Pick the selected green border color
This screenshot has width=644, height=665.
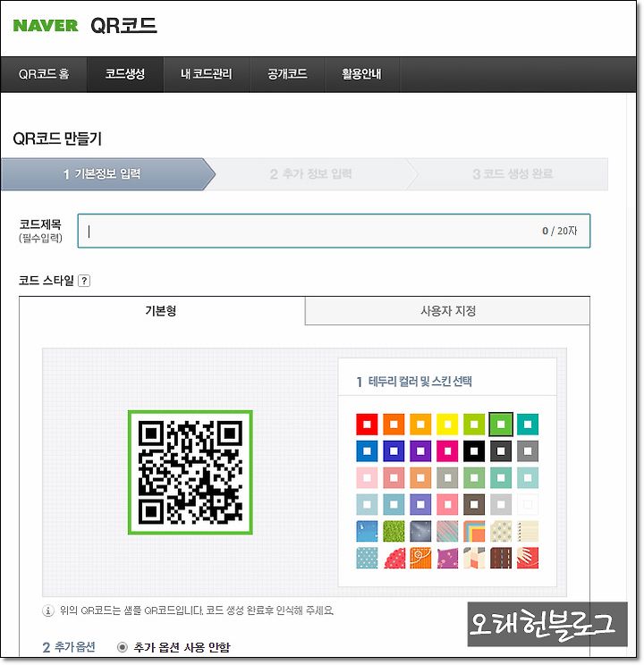[x=501, y=424]
